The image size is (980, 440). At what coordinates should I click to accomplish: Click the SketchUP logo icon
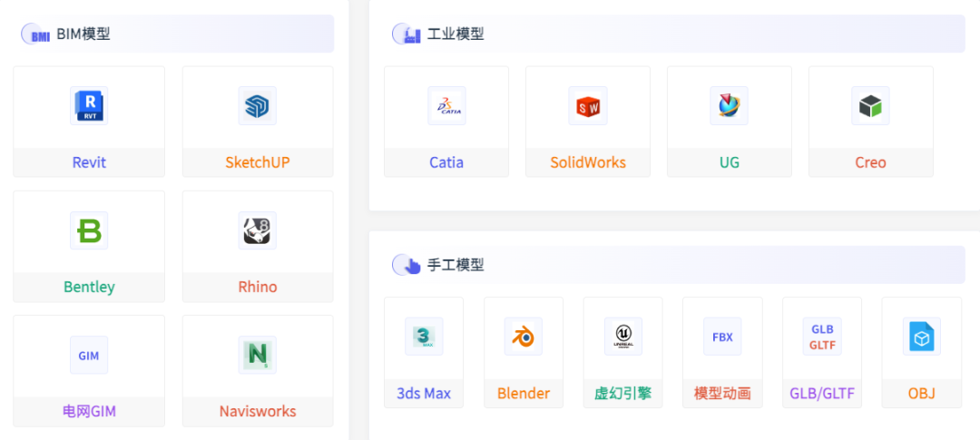tap(258, 105)
